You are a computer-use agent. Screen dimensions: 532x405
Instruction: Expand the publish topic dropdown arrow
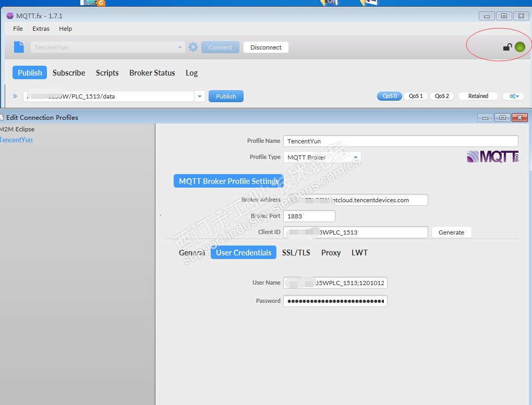(199, 96)
